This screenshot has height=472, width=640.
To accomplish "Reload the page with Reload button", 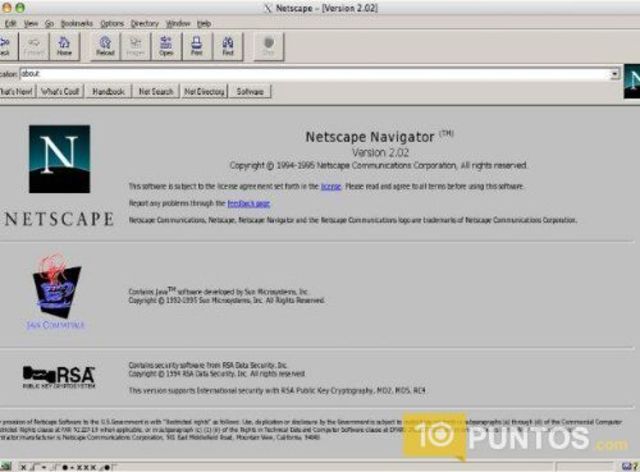I will [105, 47].
